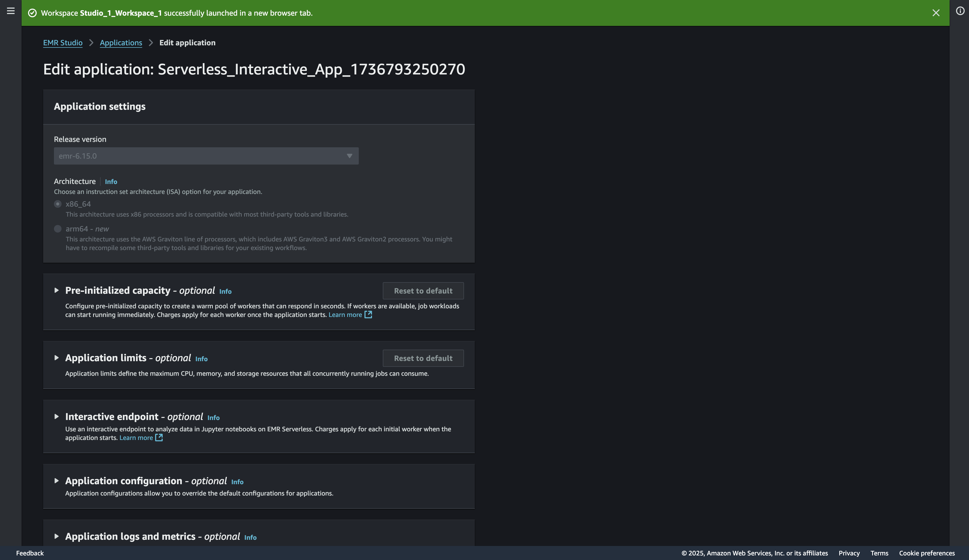Click the Release version label

(80, 139)
